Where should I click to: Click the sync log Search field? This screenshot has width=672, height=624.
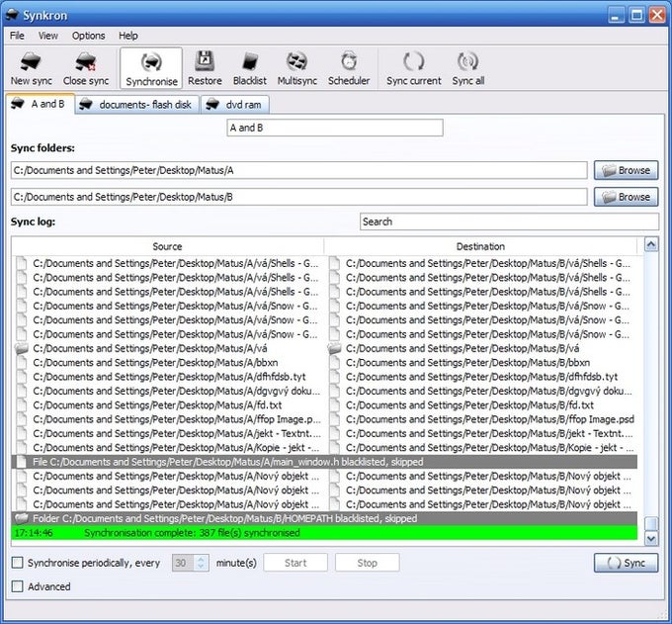(x=509, y=222)
